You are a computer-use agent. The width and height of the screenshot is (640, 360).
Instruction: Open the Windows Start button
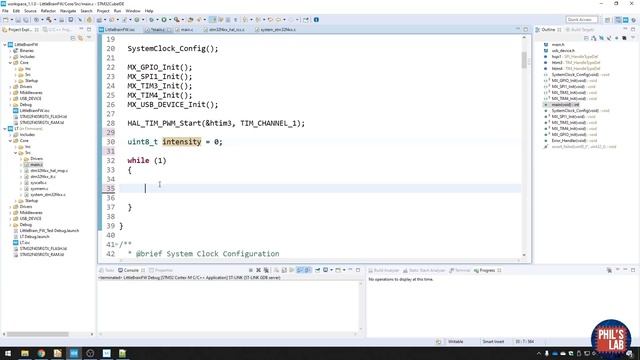coord(8,353)
